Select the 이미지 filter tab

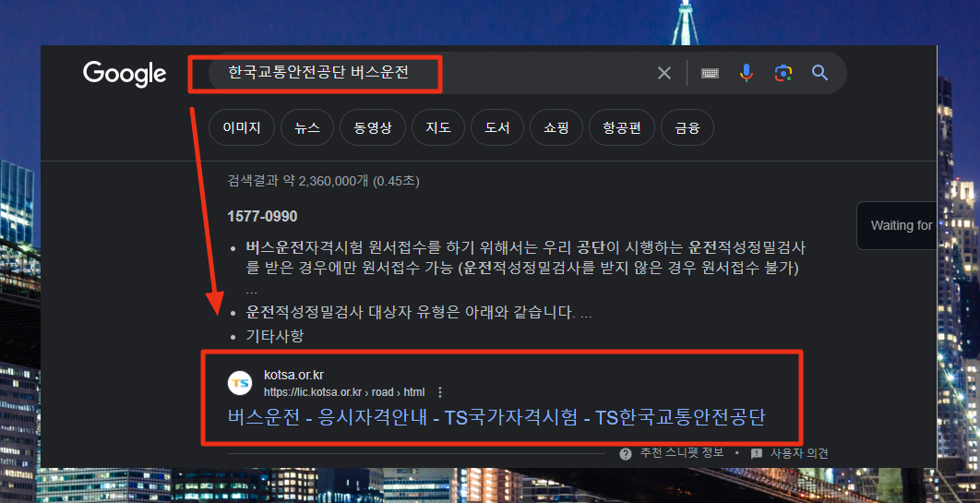(x=242, y=127)
